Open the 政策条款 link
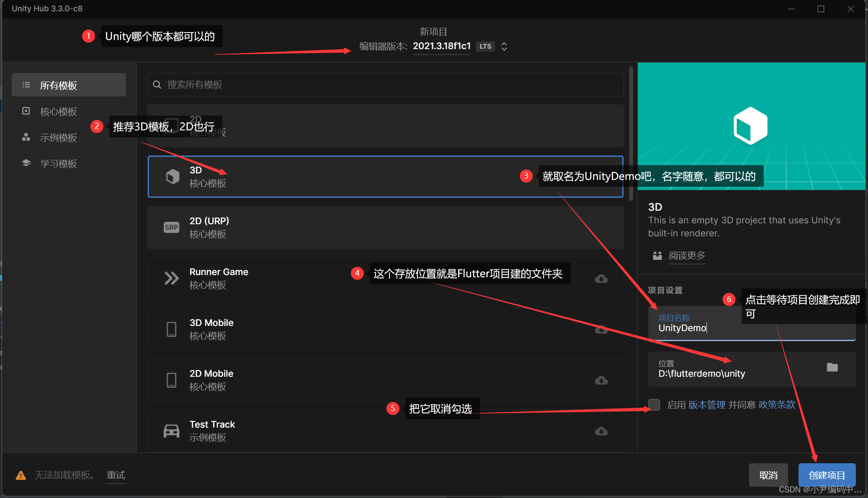This screenshot has height=498, width=868. pos(776,405)
